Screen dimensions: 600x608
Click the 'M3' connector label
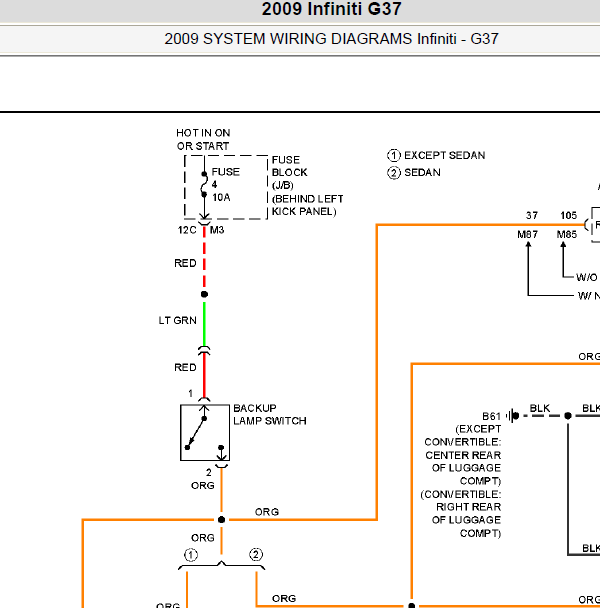pyautogui.click(x=217, y=230)
